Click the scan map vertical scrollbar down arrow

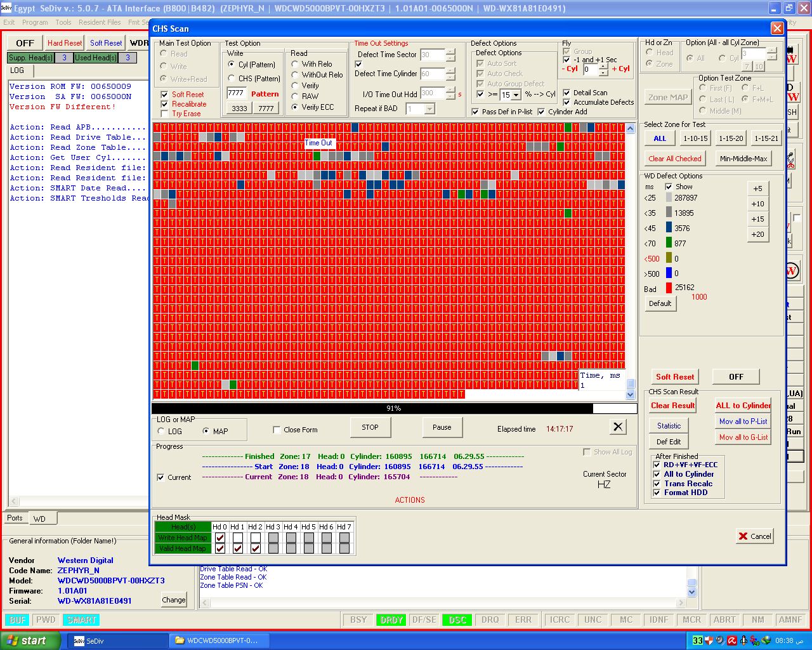630,395
